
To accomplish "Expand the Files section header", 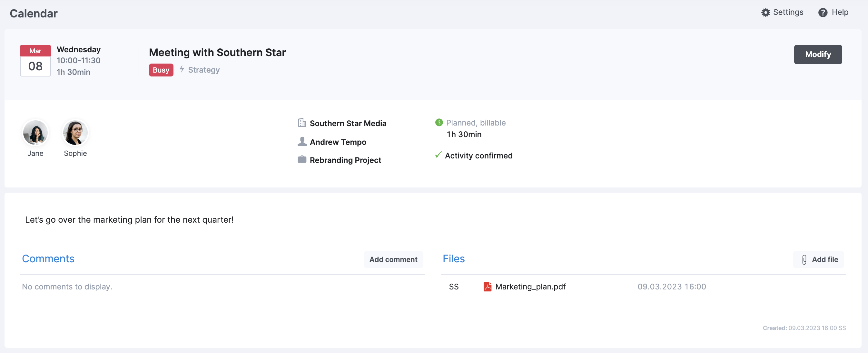I will (x=454, y=258).
